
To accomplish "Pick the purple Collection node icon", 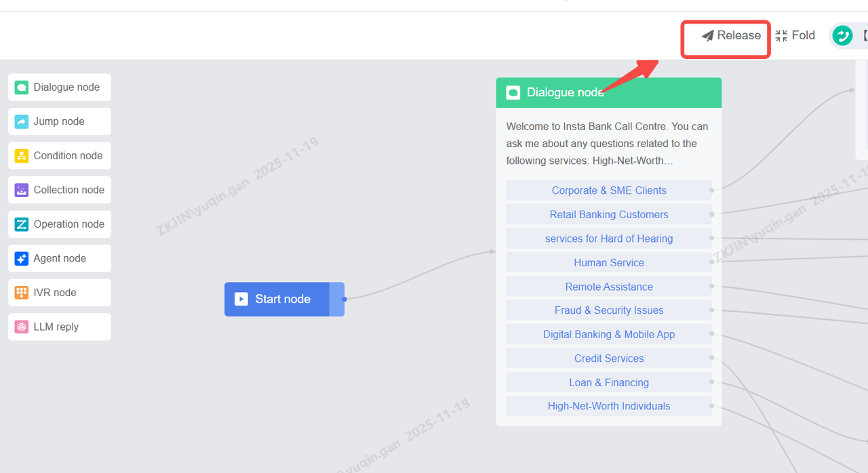I will [22, 190].
